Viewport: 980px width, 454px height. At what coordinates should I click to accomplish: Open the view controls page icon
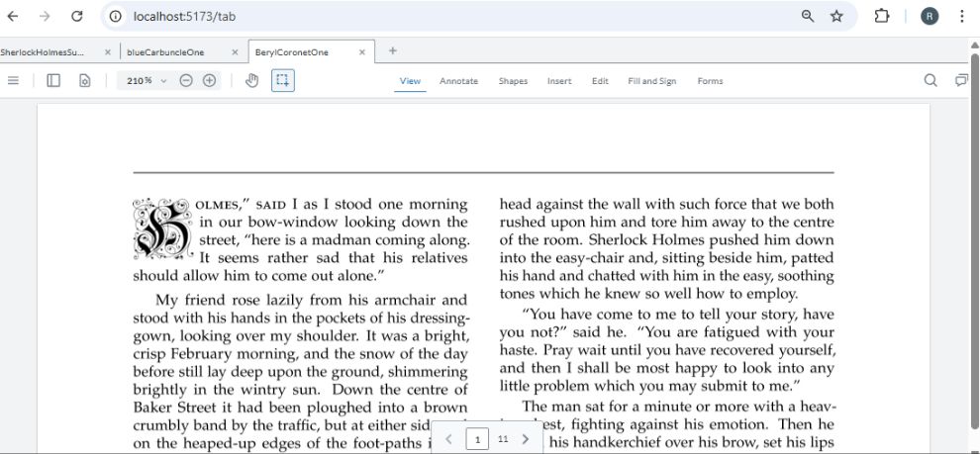tap(84, 80)
